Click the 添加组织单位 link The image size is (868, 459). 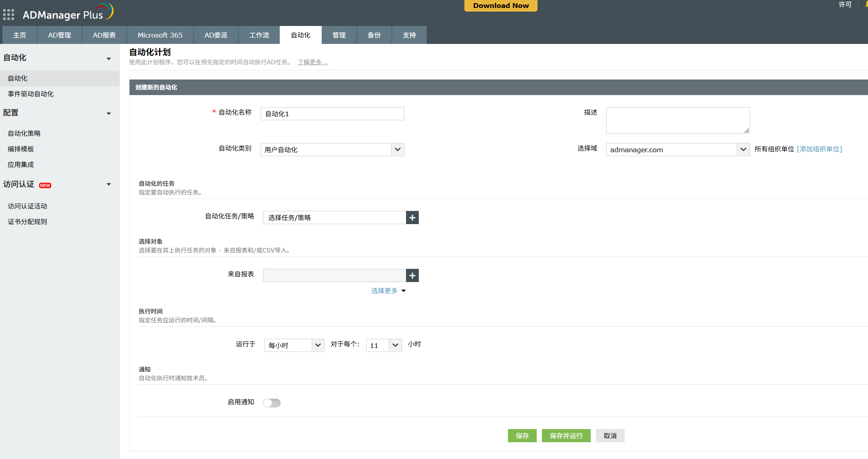[x=819, y=149]
